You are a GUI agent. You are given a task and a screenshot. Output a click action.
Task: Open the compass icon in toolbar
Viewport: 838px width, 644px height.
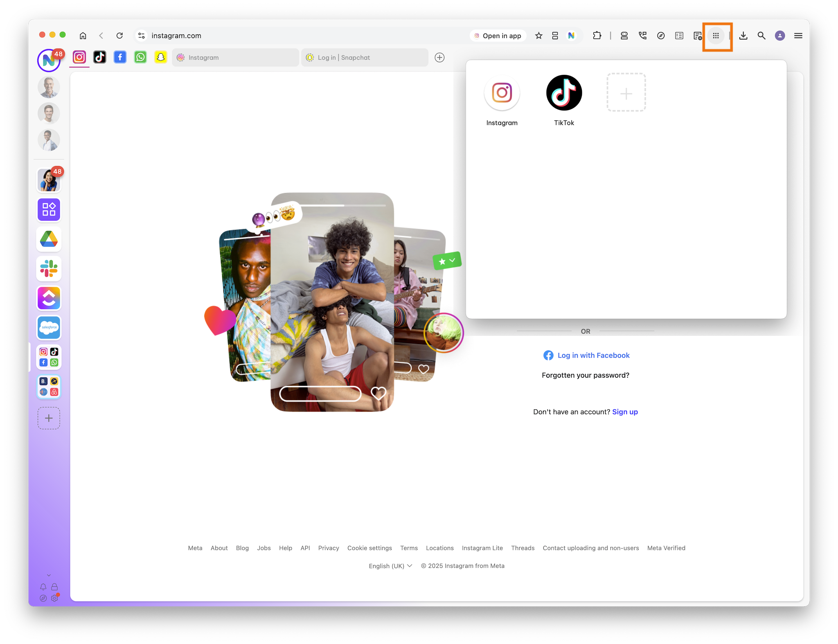click(x=661, y=36)
